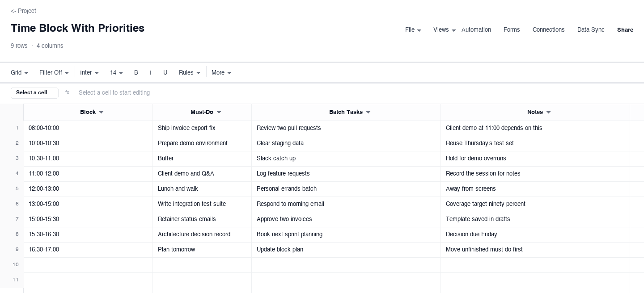Select cell Away from screens
This screenshot has width=644, height=293.
[x=535, y=189]
